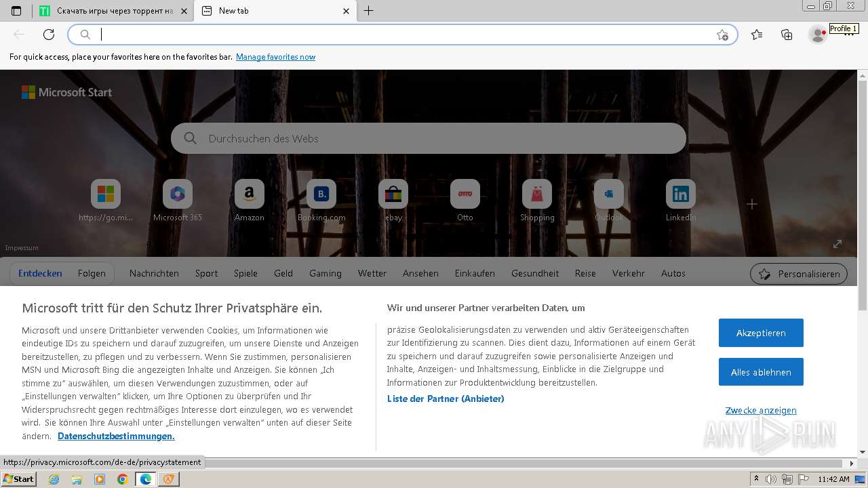The image size is (868, 488).
Task: Click the Durchsuchen des Webs search box
Action: 429,138
